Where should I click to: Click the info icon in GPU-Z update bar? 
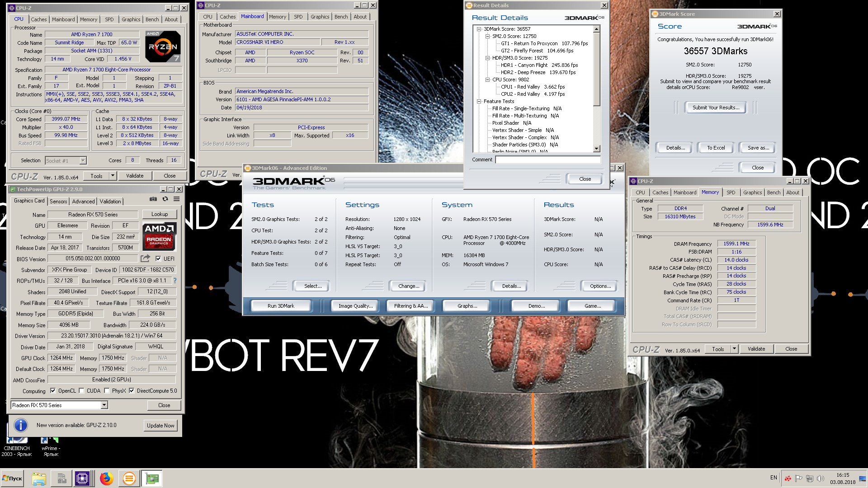pyautogui.click(x=21, y=425)
